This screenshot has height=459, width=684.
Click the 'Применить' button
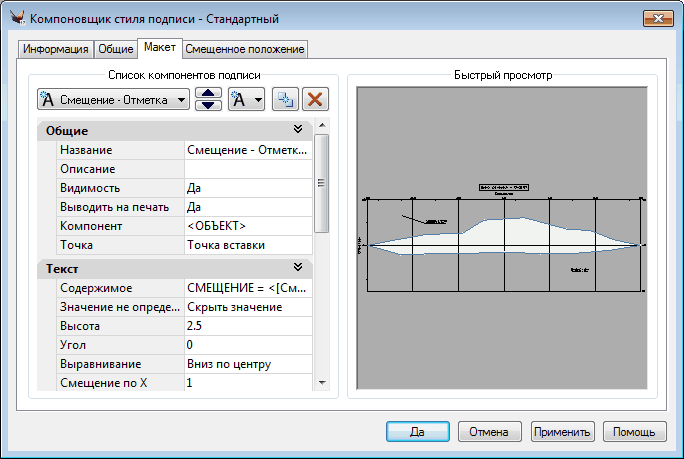tap(563, 431)
